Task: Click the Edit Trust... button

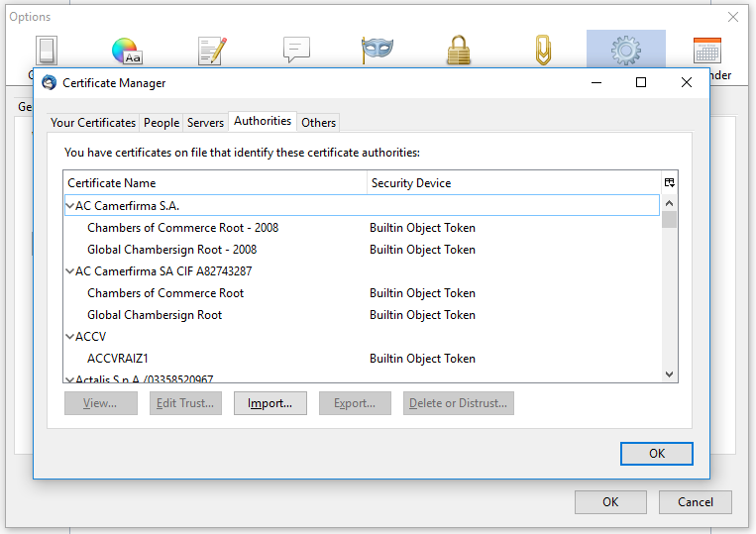Action: [x=185, y=403]
